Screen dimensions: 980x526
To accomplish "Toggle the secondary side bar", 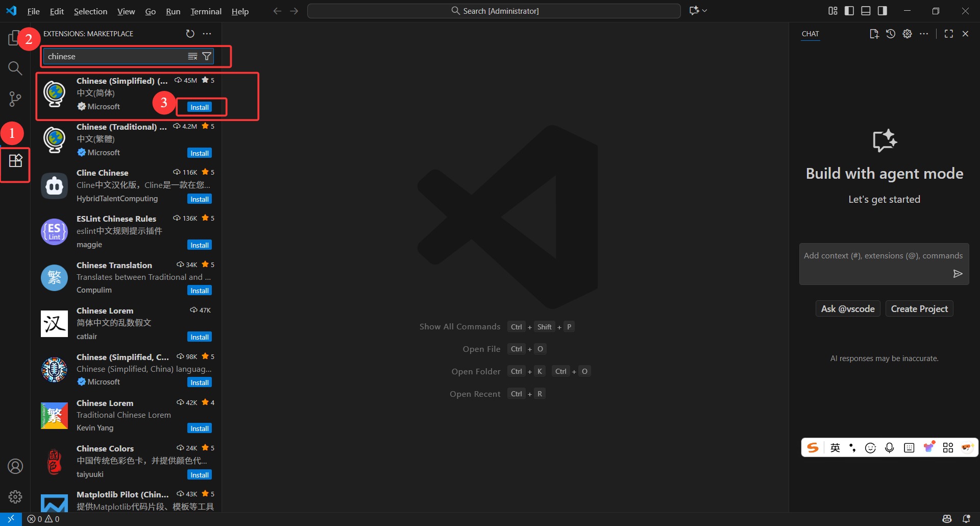I will pyautogui.click(x=883, y=11).
